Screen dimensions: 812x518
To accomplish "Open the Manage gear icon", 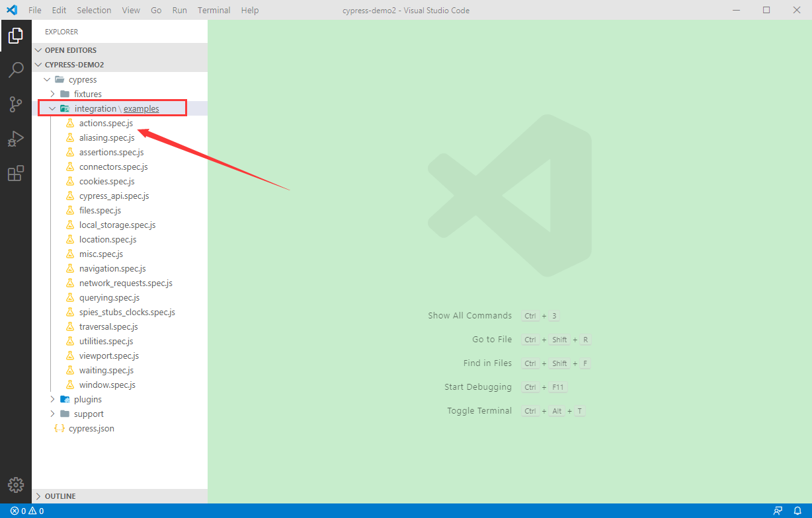I will [x=16, y=484].
